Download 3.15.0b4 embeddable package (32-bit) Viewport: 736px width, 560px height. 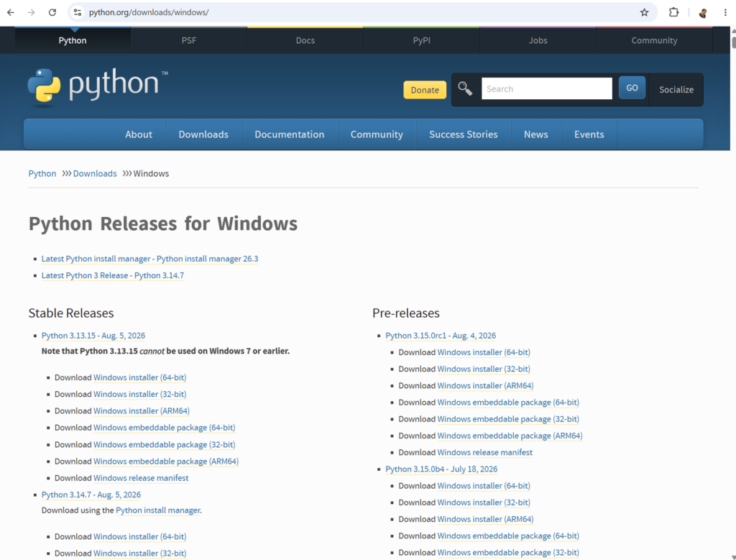tap(508, 553)
